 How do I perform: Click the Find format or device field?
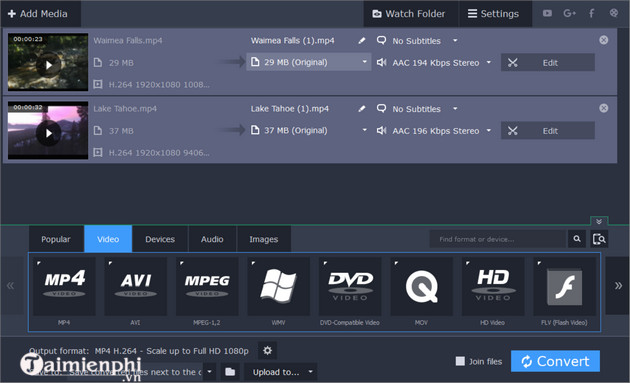pyautogui.click(x=498, y=239)
